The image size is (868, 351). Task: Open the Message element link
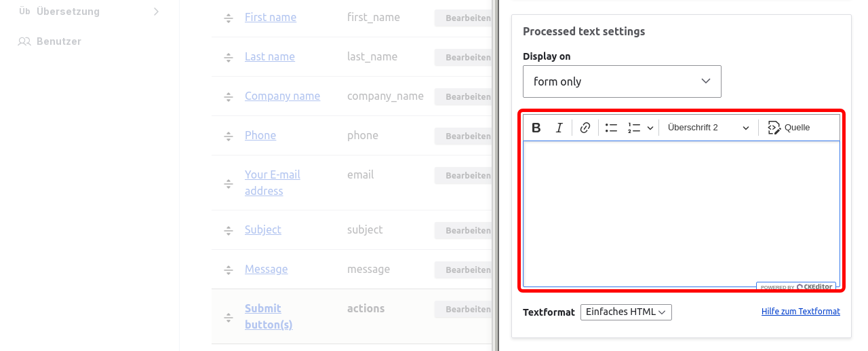coord(266,269)
